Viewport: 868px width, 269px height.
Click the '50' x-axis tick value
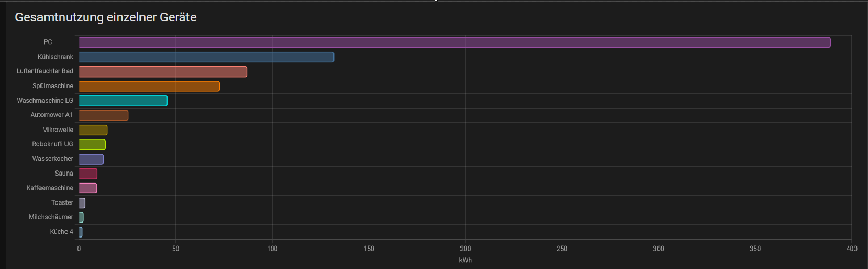click(176, 249)
